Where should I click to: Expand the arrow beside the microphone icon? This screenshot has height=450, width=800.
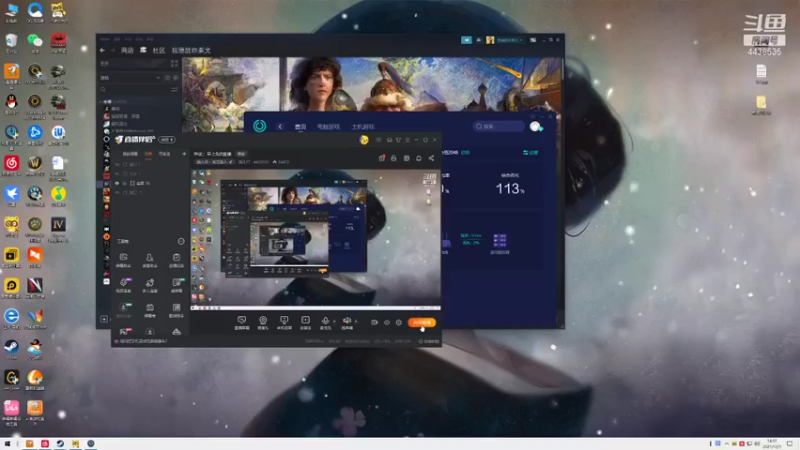point(334,321)
